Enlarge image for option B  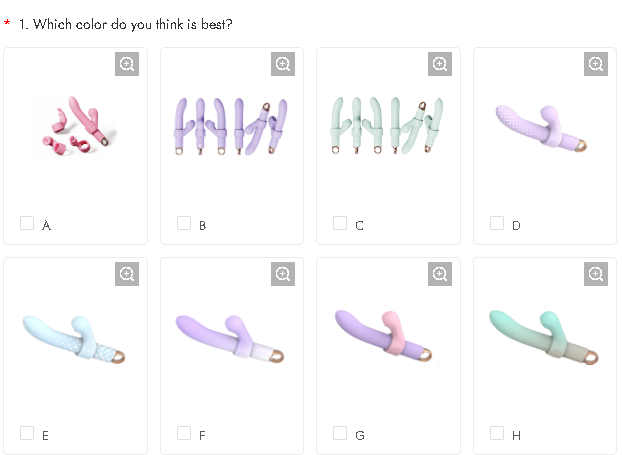(x=283, y=64)
